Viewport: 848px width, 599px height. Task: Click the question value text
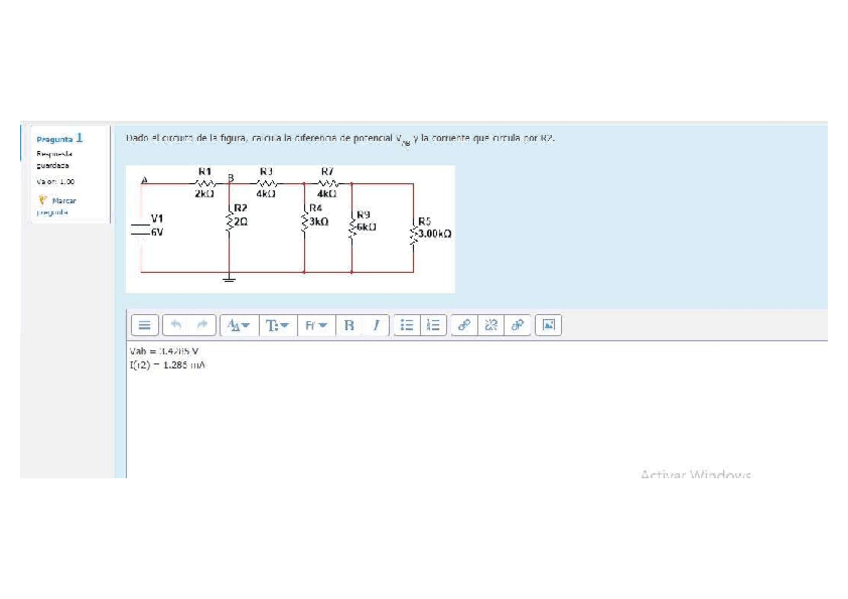[56, 182]
